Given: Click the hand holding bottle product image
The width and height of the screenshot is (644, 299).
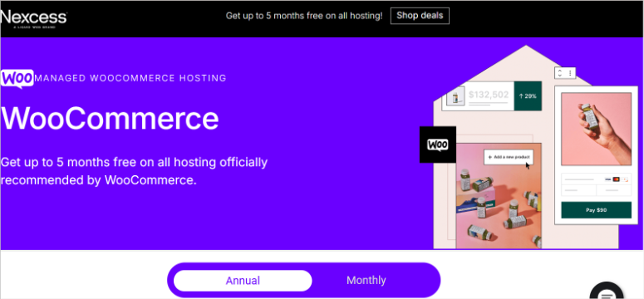Looking at the screenshot, I should click(596, 129).
